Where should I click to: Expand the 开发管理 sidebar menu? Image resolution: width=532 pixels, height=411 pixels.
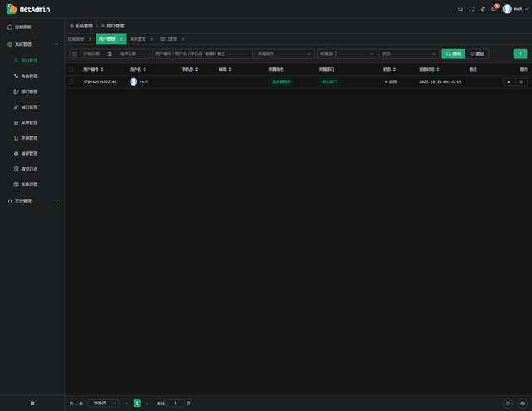[x=32, y=201]
